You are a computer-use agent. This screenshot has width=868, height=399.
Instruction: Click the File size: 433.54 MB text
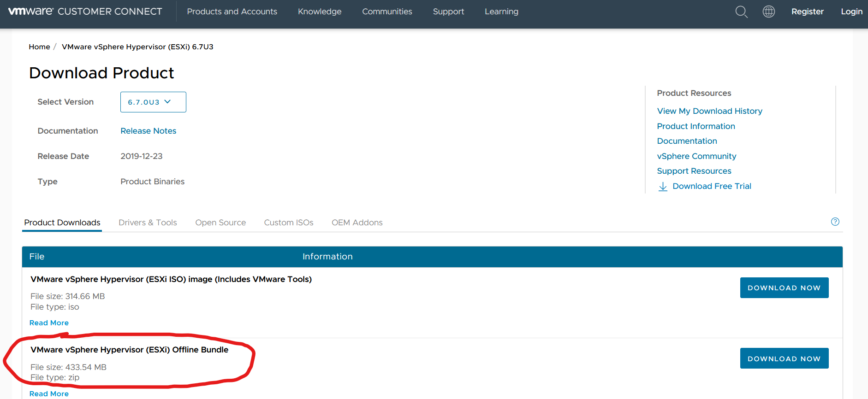click(68, 367)
